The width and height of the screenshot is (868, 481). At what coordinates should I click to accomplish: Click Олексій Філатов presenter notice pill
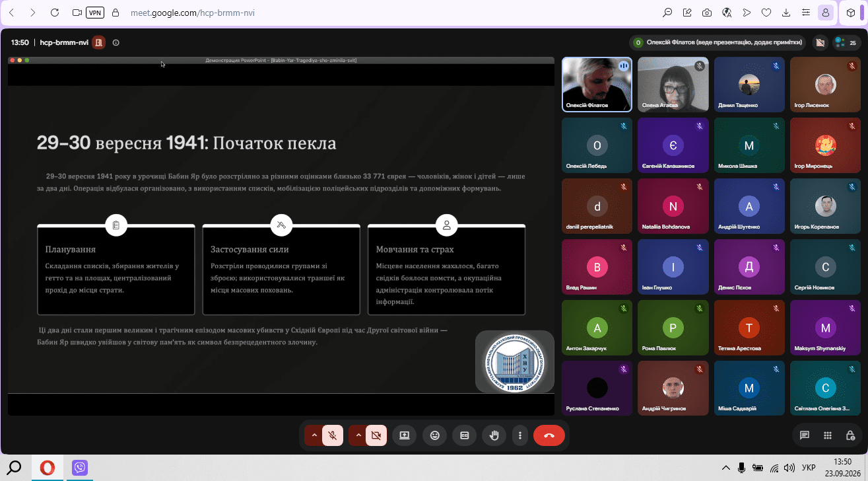coord(718,42)
